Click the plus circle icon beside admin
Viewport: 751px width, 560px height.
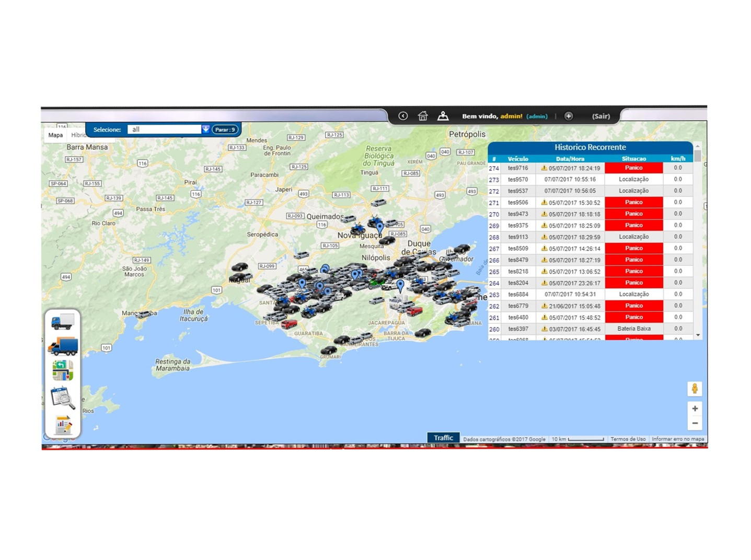569,116
